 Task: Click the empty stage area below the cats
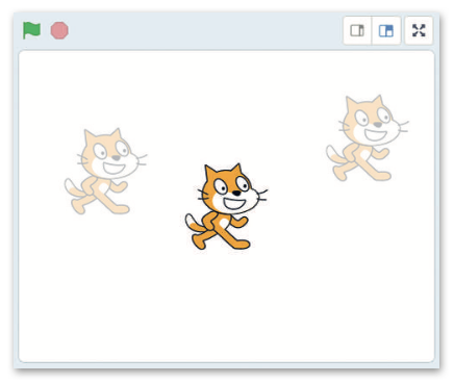pos(227,307)
